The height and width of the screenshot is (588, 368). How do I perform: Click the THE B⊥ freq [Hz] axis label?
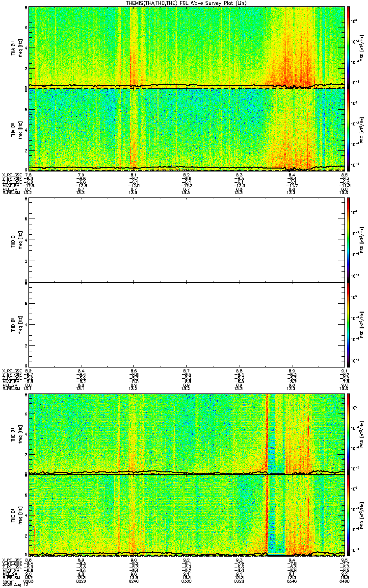20,434
